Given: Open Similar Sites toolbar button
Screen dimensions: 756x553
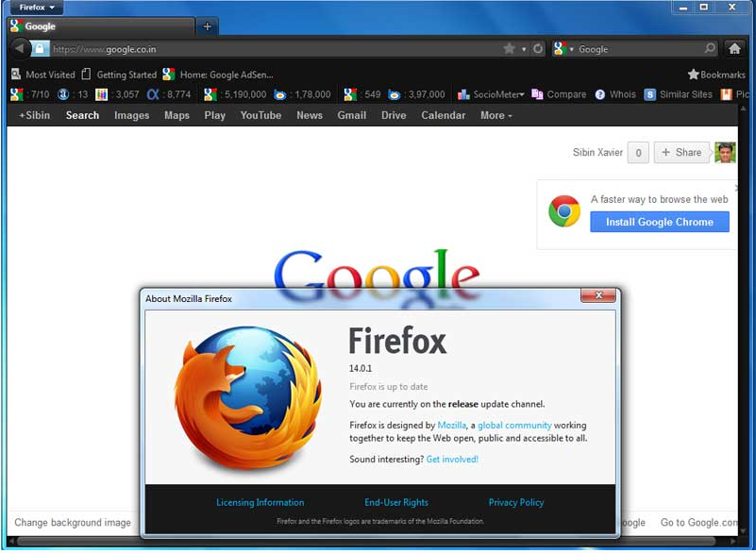Looking at the screenshot, I should pos(679,94).
